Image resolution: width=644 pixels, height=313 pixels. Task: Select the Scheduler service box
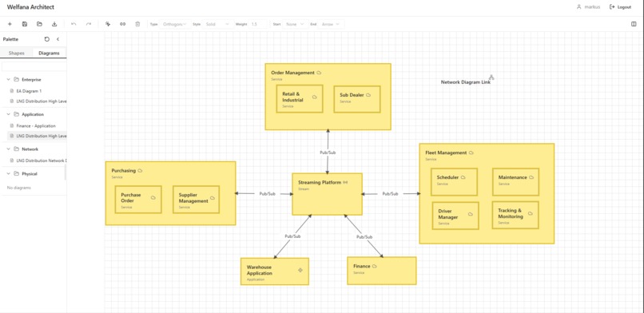pos(454,182)
